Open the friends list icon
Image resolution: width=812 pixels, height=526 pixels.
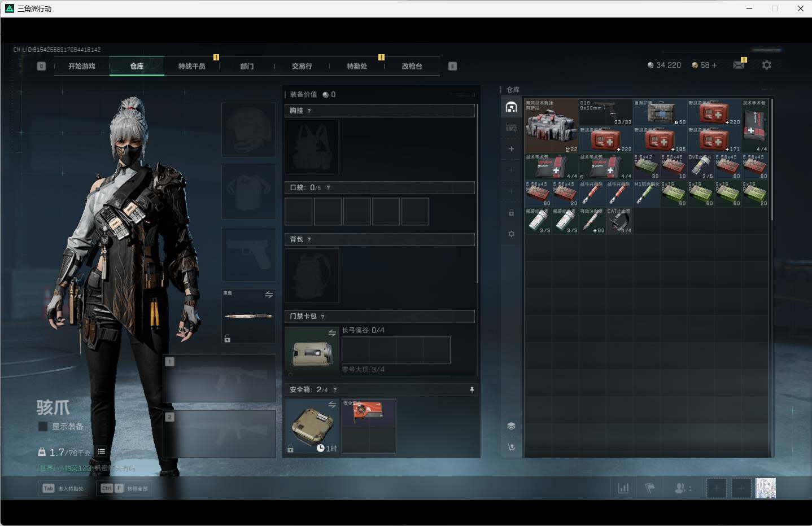click(x=683, y=488)
